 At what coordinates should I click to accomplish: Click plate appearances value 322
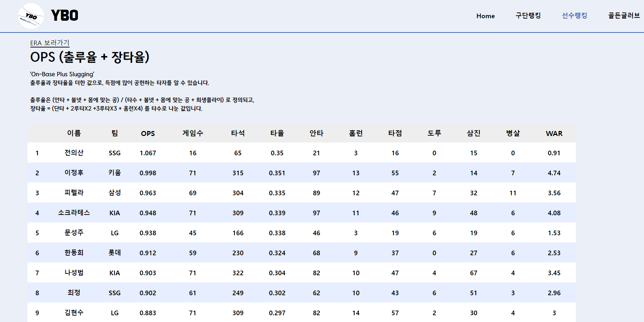click(238, 273)
